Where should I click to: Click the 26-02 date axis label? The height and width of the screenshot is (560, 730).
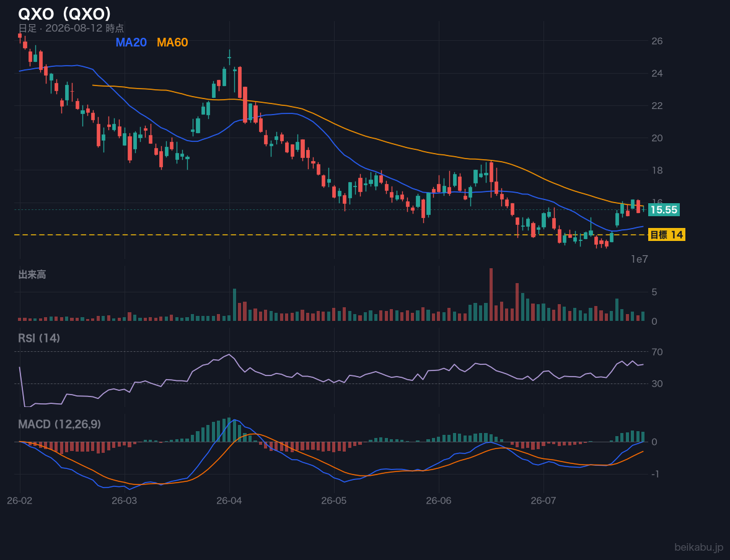point(20,501)
